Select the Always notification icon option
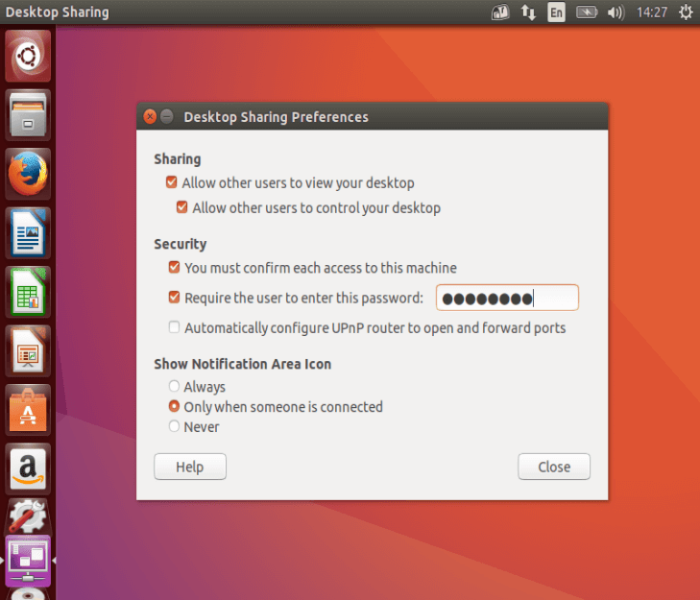Image resolution: width=700 pixels, height=600 pixels. (174, 387)
